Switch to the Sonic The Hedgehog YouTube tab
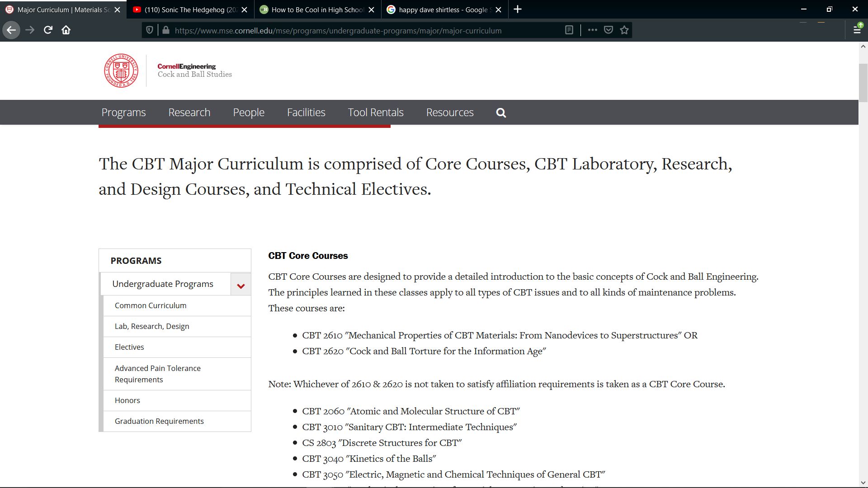Screen dimensions: 868x488 185,9
